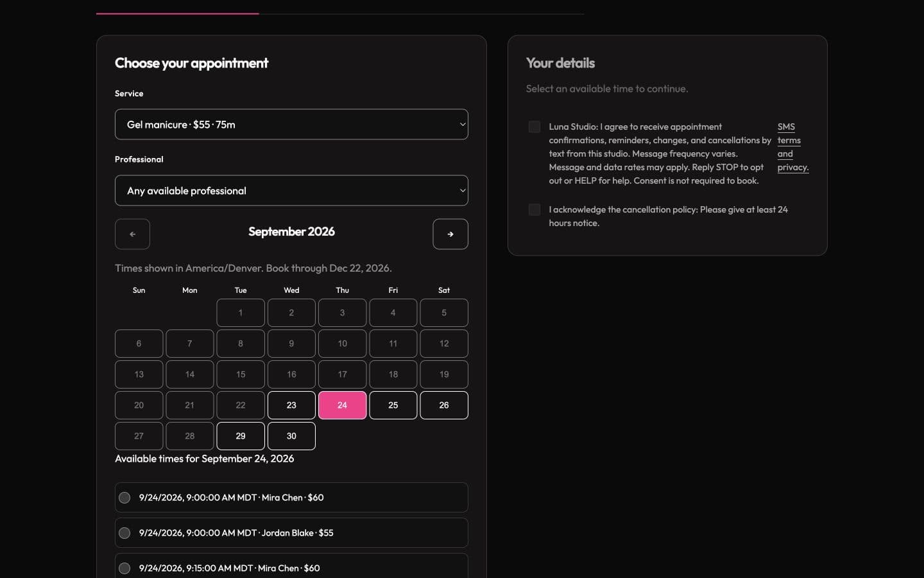The width and height of the screenshot is (924, 578).
Task: Click the disabled date 15 cell
Action: (x=241, y=374)
